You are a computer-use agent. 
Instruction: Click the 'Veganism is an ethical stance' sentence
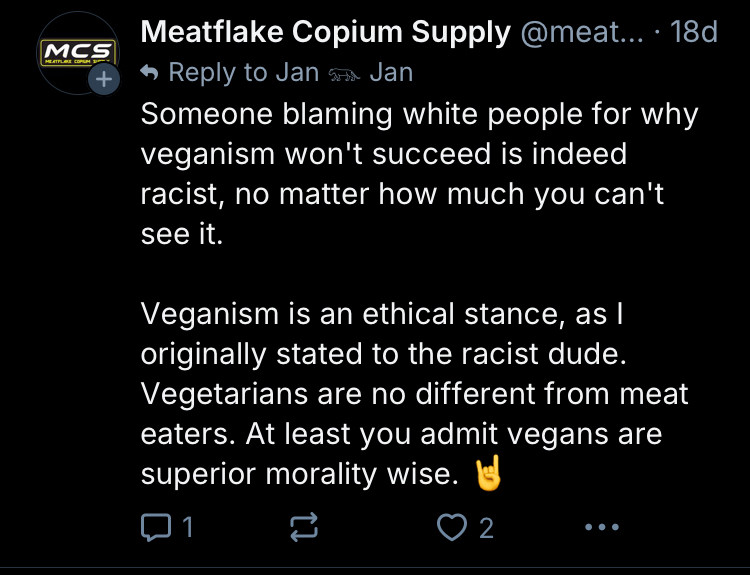(384, 334)
